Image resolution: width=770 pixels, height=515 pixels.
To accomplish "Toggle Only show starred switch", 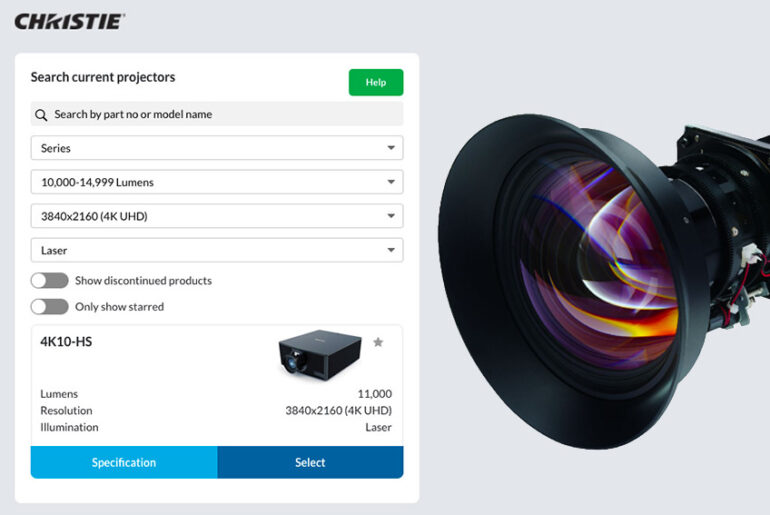I will (50, 306).
